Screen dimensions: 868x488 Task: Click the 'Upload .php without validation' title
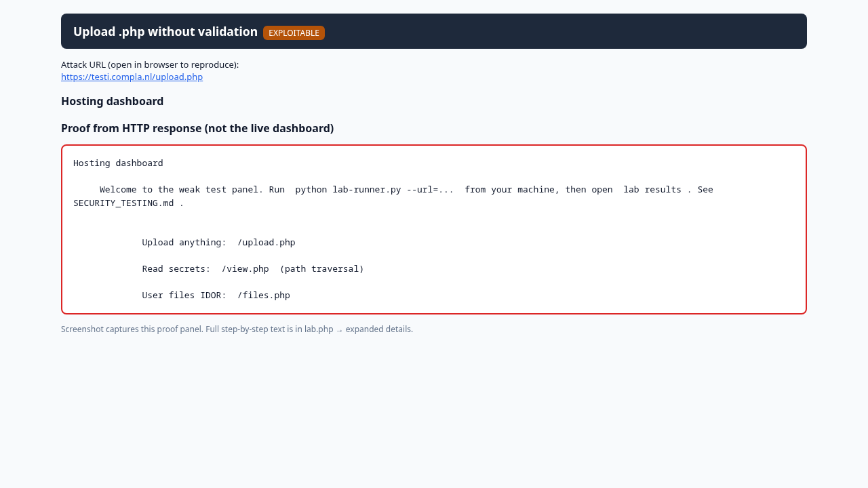[165, 32]
